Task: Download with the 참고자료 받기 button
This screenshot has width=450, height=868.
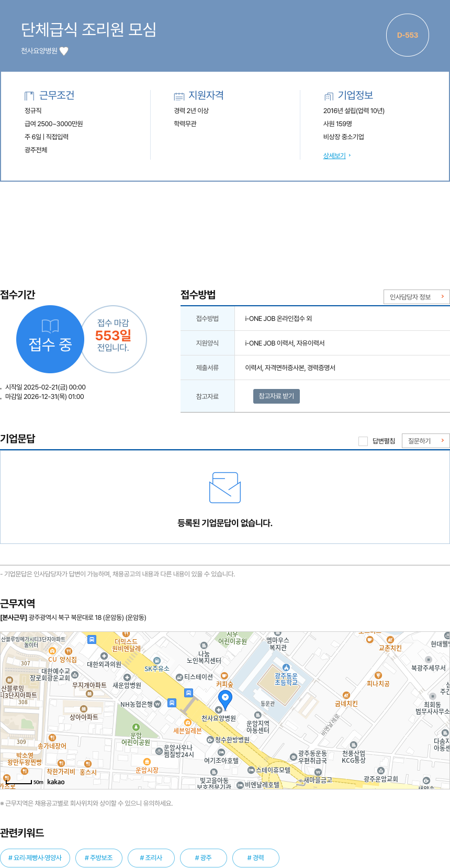Action: pyautogui.click(x=276, y=396)
